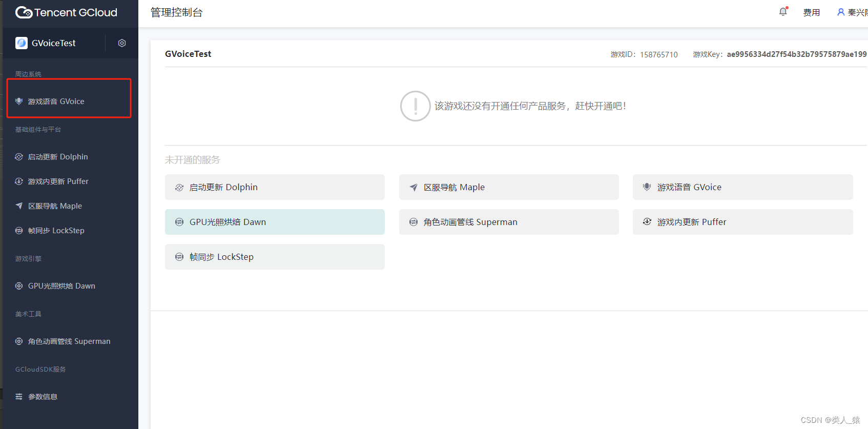Viewport: 868px width, 429px height.
Task: Click the 周边系统 sidebar section label
Action: 28,74
